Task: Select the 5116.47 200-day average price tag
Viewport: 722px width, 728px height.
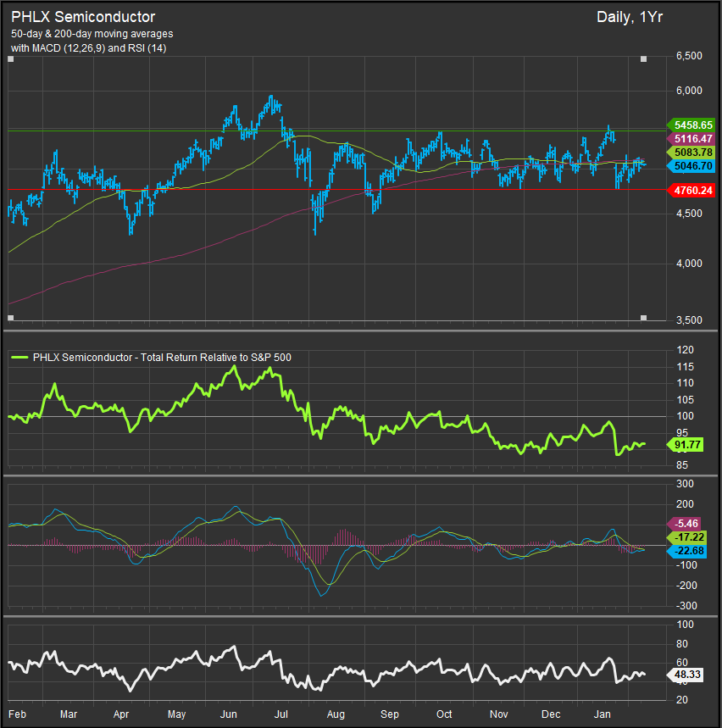Action: click(x=691, y=138)
